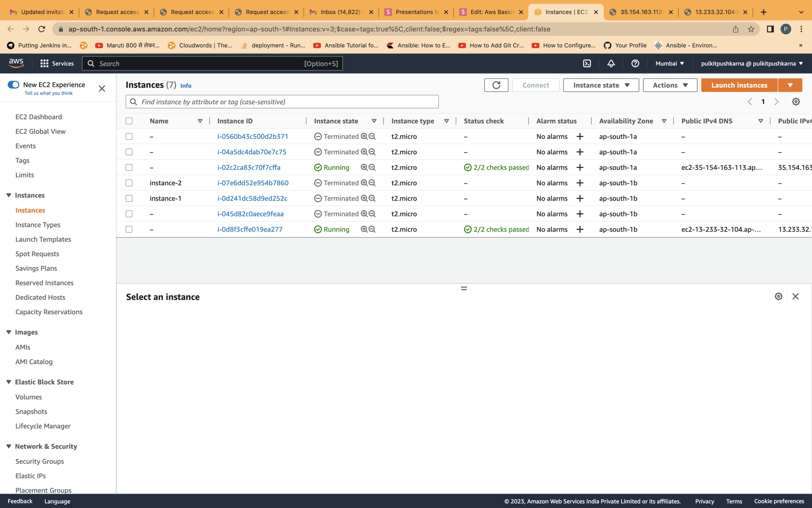812x508 pixels.
Task: Open the Instance state dropdown
Action: [x=601, y=85]
